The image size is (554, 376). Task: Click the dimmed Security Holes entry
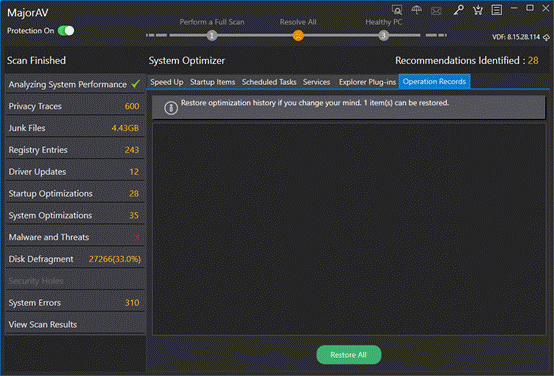[75, 281]
